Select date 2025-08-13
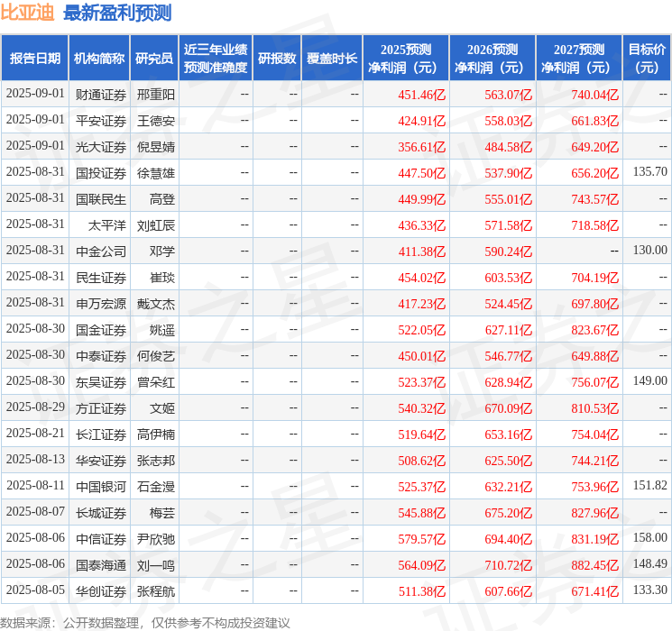Screen dimensions: 672x631 tap(35, 459)
